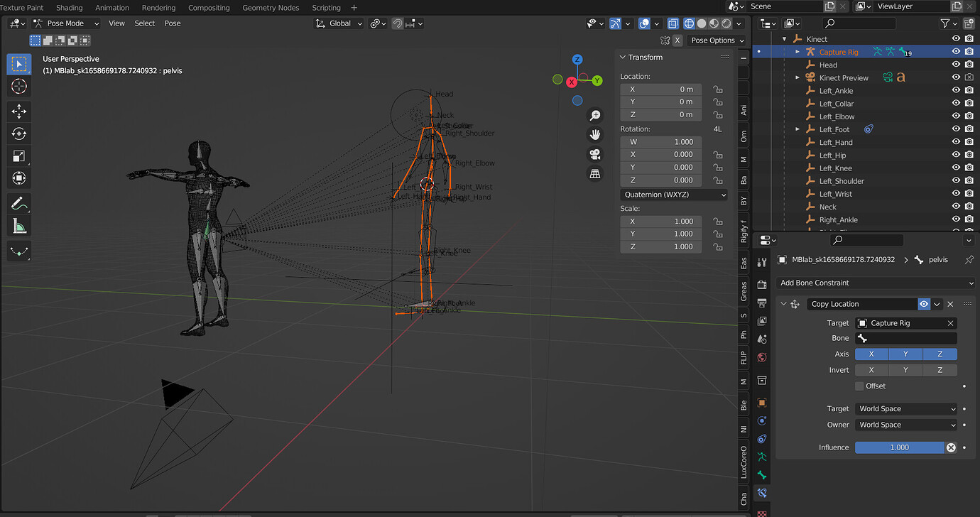Click the Influence slider
Screen dimensions: 980x517
click(x=899, y=447)
